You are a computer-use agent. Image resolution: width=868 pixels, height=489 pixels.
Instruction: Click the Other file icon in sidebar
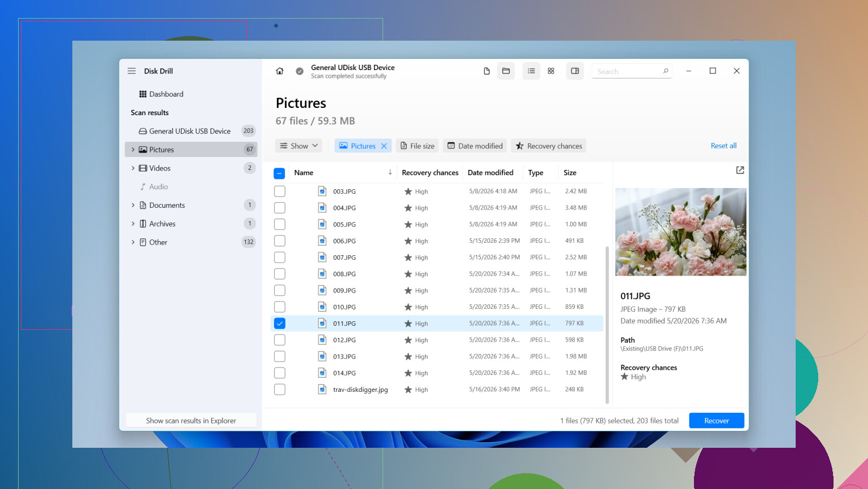[143, 242]
